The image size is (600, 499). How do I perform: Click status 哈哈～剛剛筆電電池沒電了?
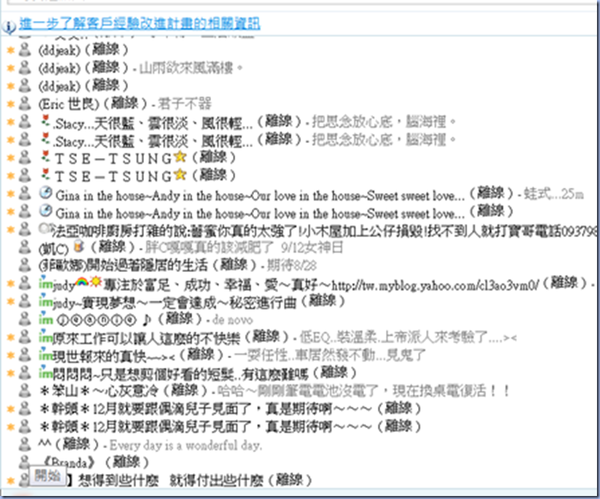364,391
